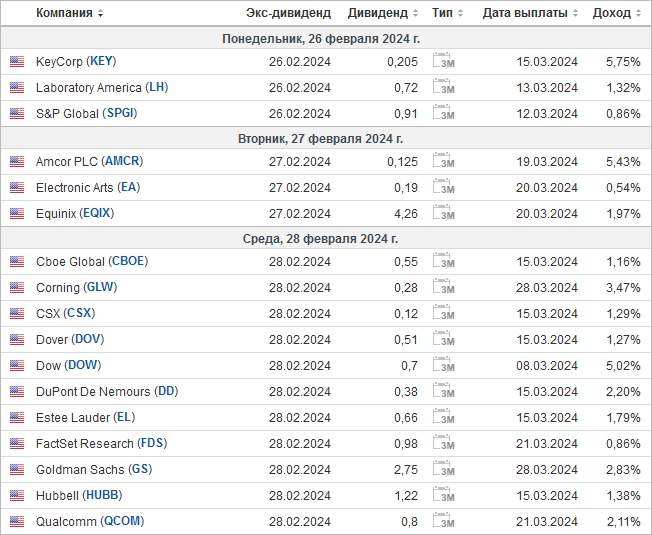Viewport: 652px width, 535px height.
Task: Sort by Дата выплаты sort arrows
Action: coord(575,13)
